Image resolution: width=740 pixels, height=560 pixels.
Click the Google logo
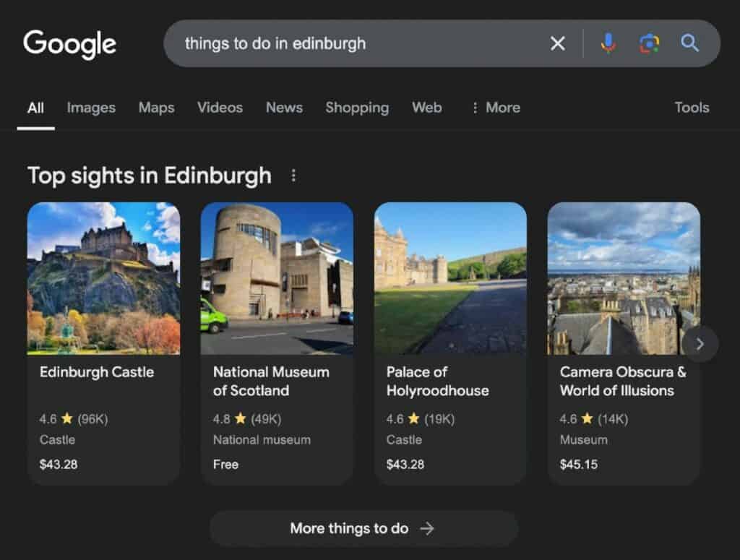pos(70,44)
